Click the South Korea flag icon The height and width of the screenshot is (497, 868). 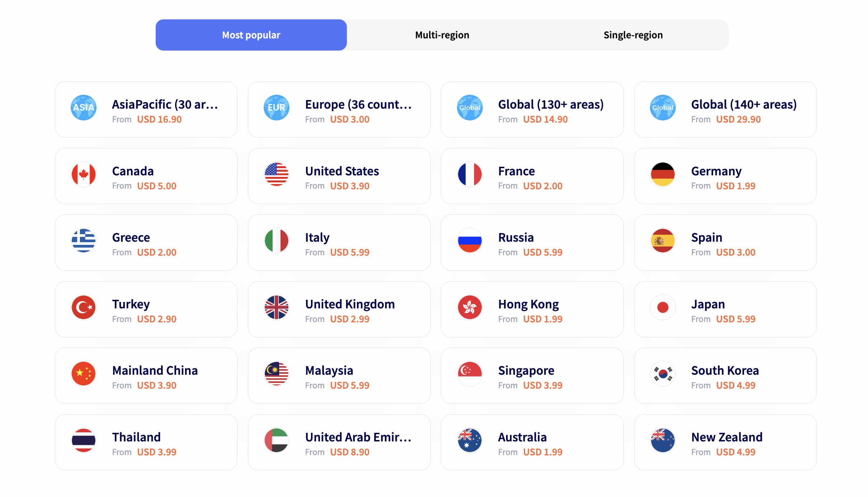click(x=662, y=374)
